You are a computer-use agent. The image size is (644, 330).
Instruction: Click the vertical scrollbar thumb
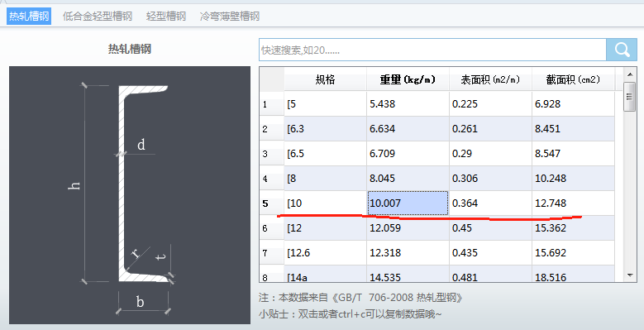pyautogui.click(x=630, y=97)
